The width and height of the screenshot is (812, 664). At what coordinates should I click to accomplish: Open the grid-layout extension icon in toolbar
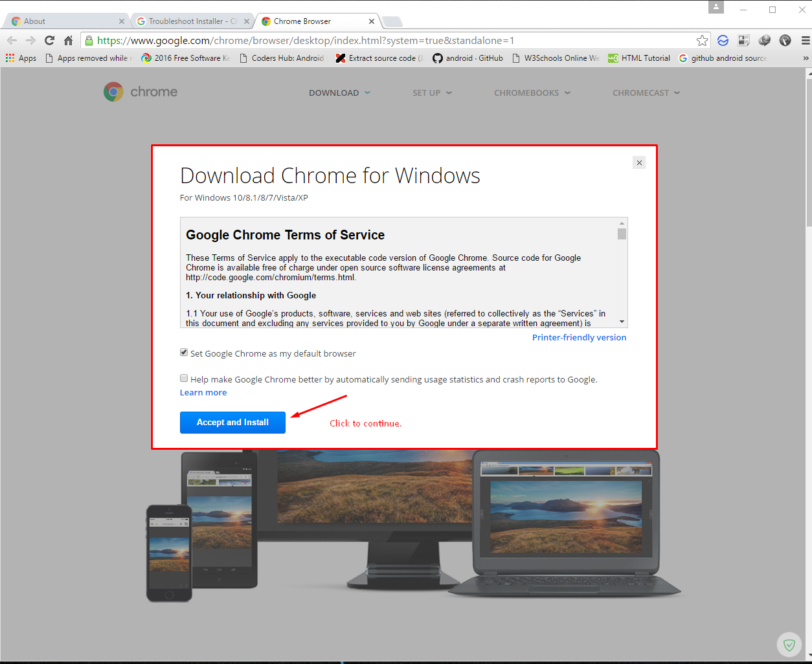(744, 40)
